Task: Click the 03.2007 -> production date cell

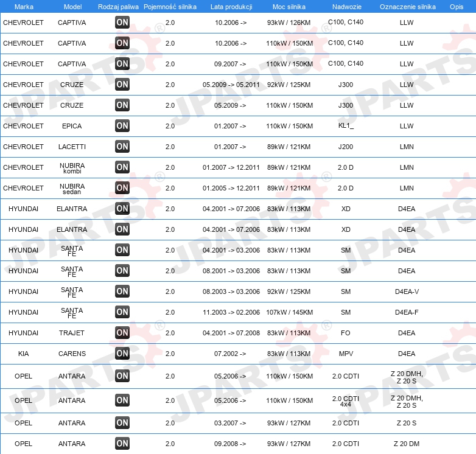Action: tap(230, 423)
